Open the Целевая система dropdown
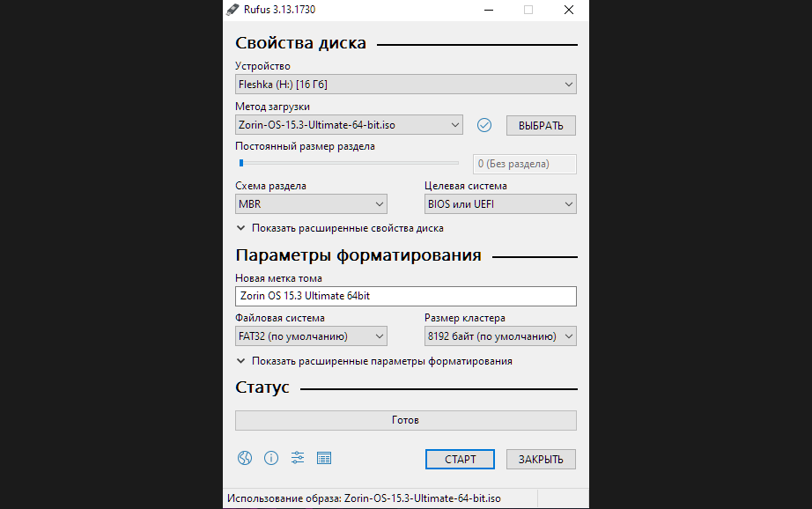Viewport: 812px width, 509px height. 500,204
